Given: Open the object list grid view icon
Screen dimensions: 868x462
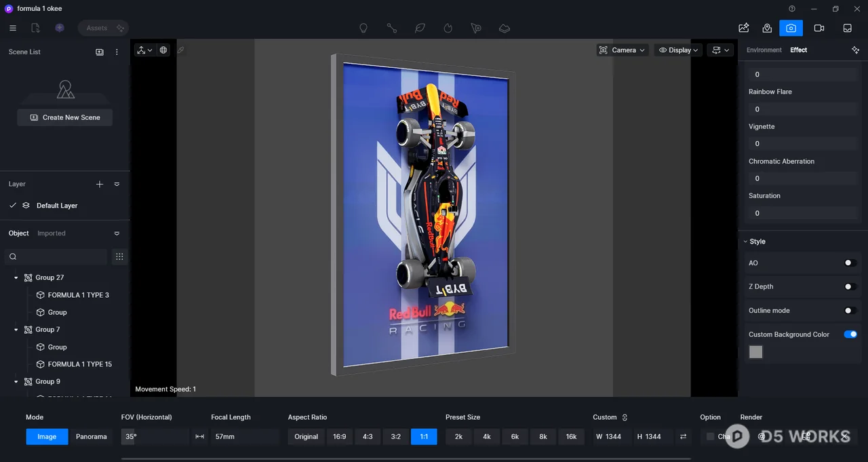Looking at the screenshot, I should pyautogui.click(x=119, y=256).
